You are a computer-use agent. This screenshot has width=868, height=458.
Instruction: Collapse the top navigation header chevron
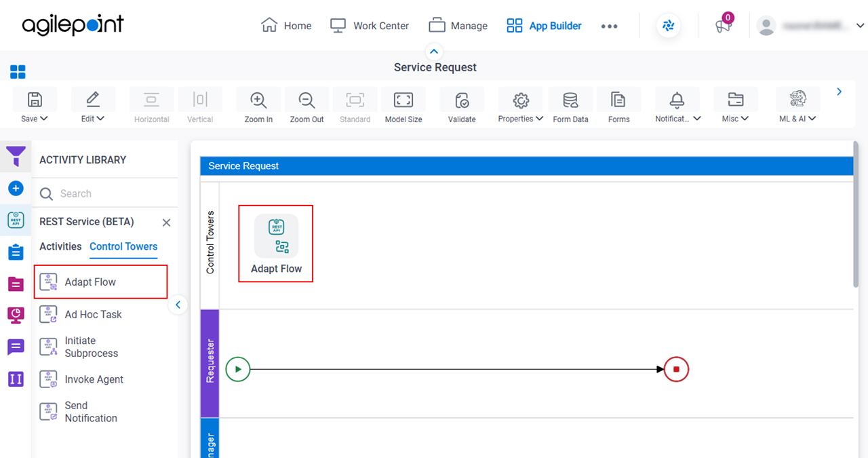(x=434, y=51)
